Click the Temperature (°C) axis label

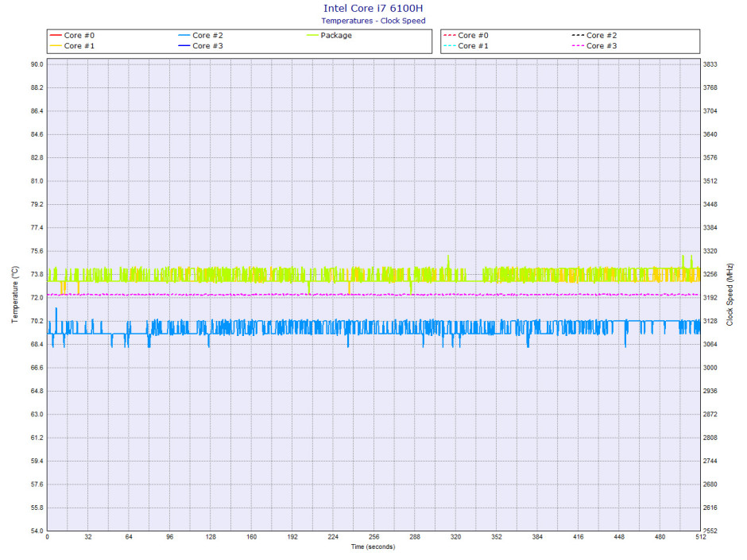(15, 295)
